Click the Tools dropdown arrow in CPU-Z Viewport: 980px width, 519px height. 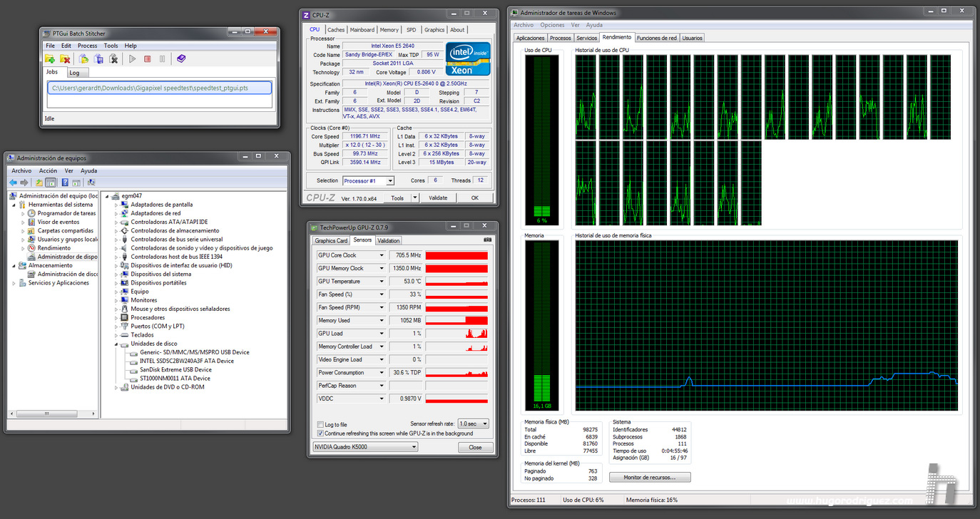coord(415,198)
